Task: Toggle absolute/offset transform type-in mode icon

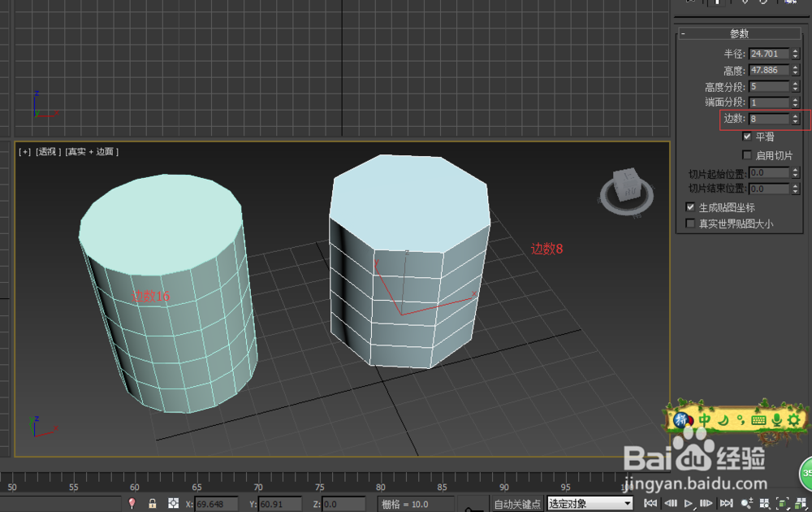Action: tap(173, 503)
